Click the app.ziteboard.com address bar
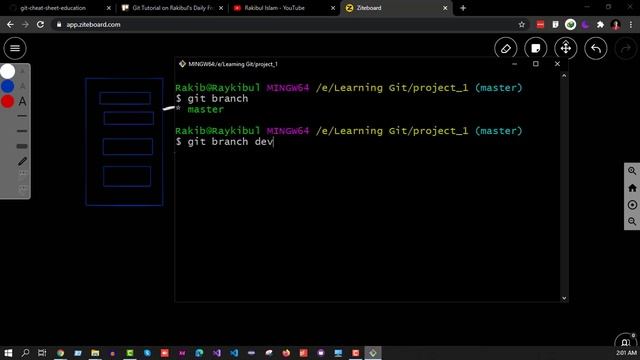Image resolution: width=640 pixels, height=360 pixels. (x=290, y=24)
